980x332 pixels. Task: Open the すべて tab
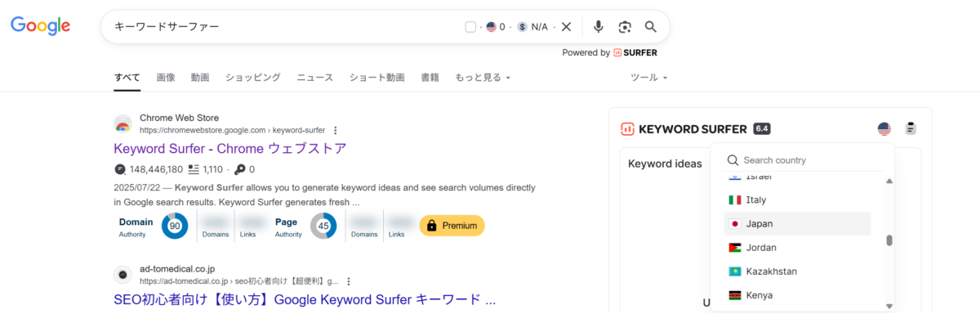click(x=127, y=78)
